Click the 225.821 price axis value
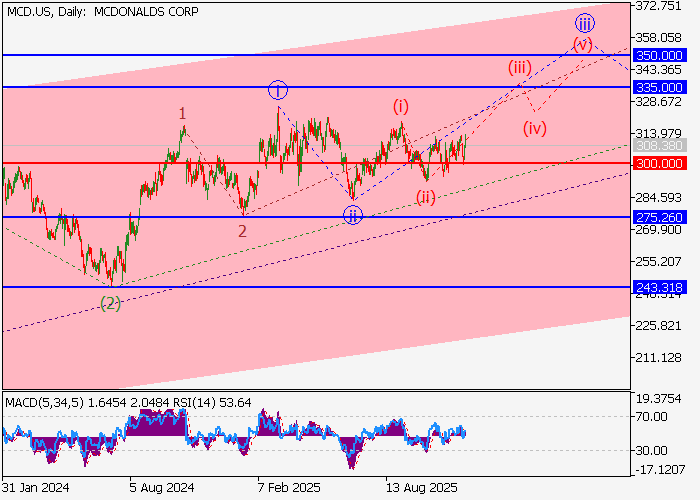The image size is (700, 500). pos(658,325)
